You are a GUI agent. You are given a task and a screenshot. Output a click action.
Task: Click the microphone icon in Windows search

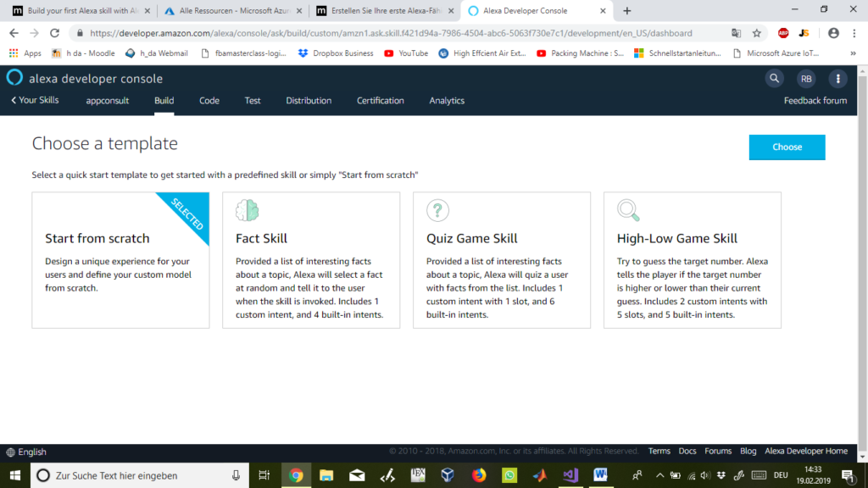pos(236,475)
